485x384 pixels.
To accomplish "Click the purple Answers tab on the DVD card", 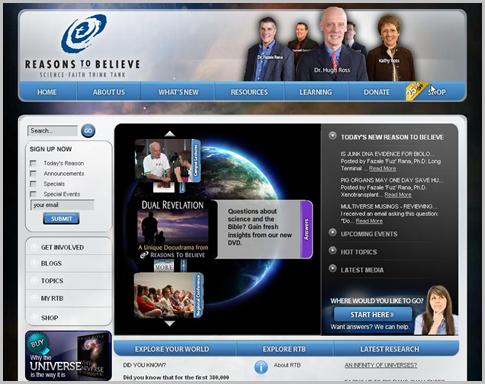I will (x=306, y=229).
